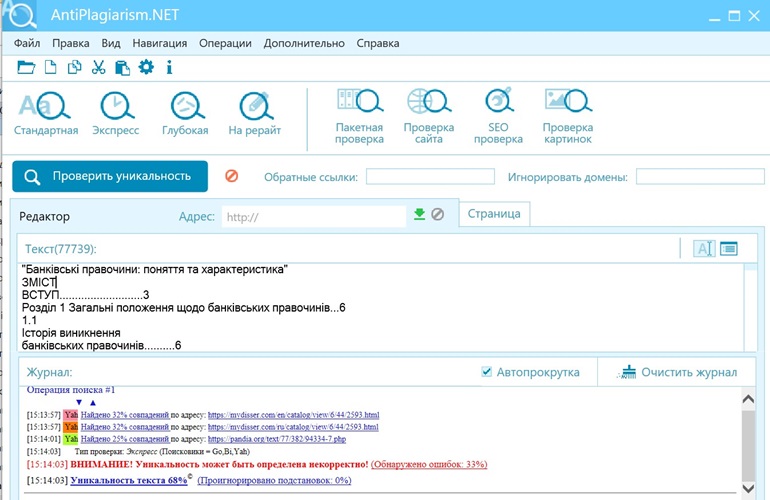
Task: Click 'Тип проверки: Экспресс' journal entry
Action: [x=162, y=451]
